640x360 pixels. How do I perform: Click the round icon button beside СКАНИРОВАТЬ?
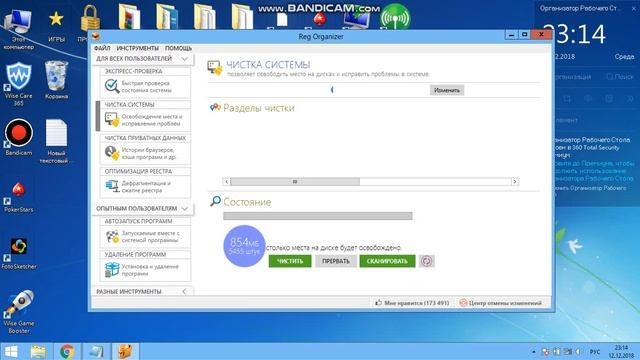(x=427, y=261)
